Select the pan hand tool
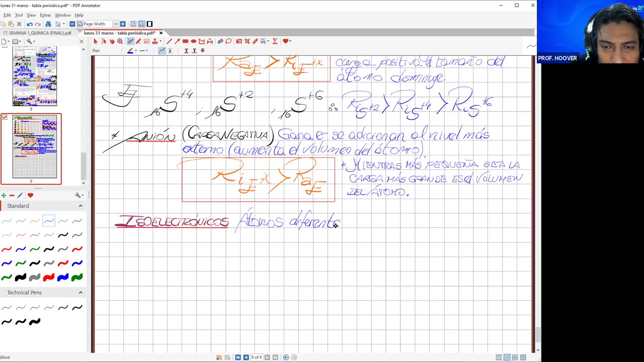Image resolution: width=644 pixels, height=362 pixels. pos(112,41)
